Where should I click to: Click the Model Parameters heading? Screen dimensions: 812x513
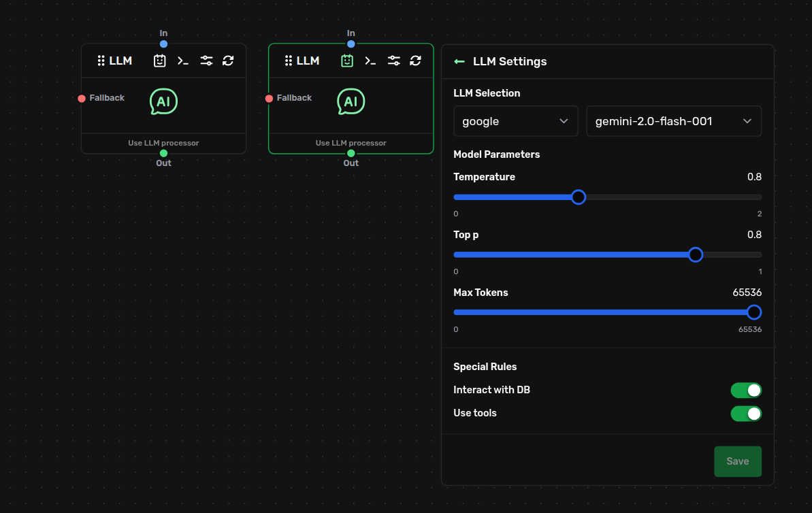tap(497, 154)
